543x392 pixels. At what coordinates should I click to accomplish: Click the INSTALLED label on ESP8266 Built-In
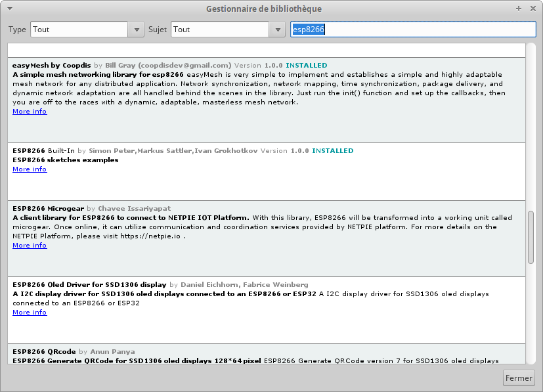coord(333,150)
